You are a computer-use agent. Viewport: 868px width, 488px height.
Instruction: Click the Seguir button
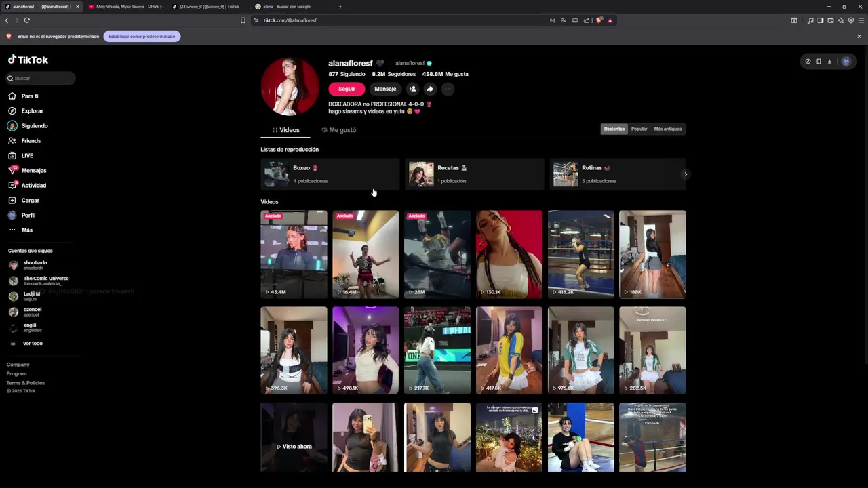[x=347, y=89]
